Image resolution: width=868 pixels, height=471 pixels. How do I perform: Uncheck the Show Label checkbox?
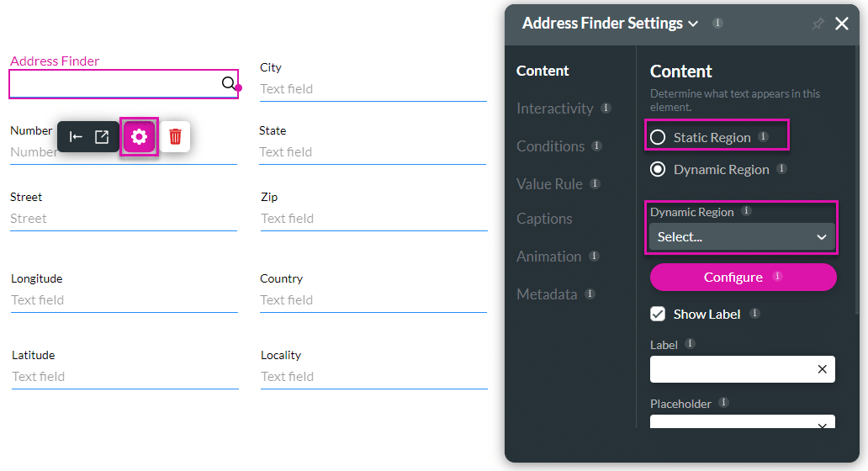click(658, 314)
